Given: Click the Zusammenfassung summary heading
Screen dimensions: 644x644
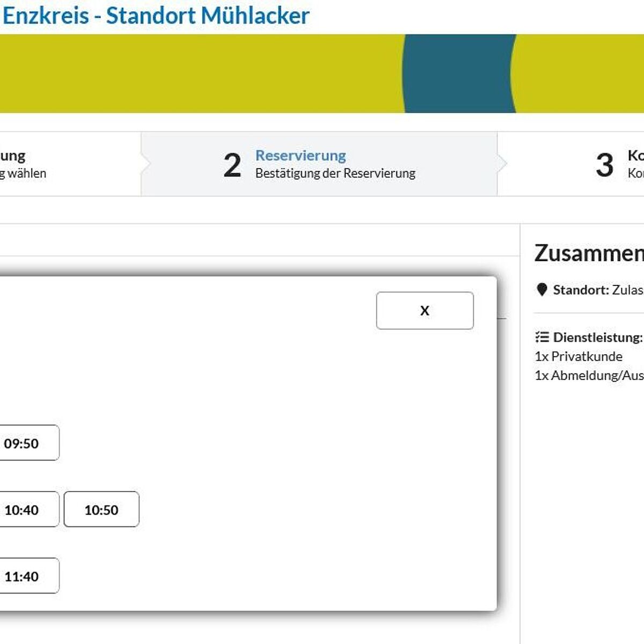Looking at the screenshot, I should click(589, 253).
